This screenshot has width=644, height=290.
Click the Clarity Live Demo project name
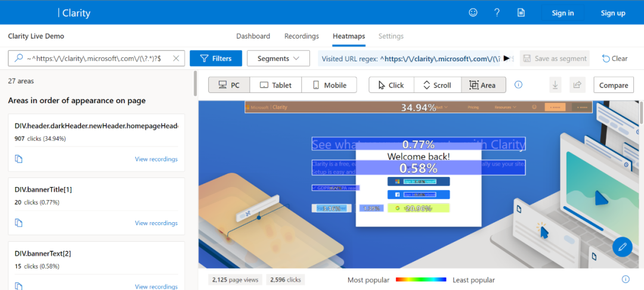[x=36, y=36]
